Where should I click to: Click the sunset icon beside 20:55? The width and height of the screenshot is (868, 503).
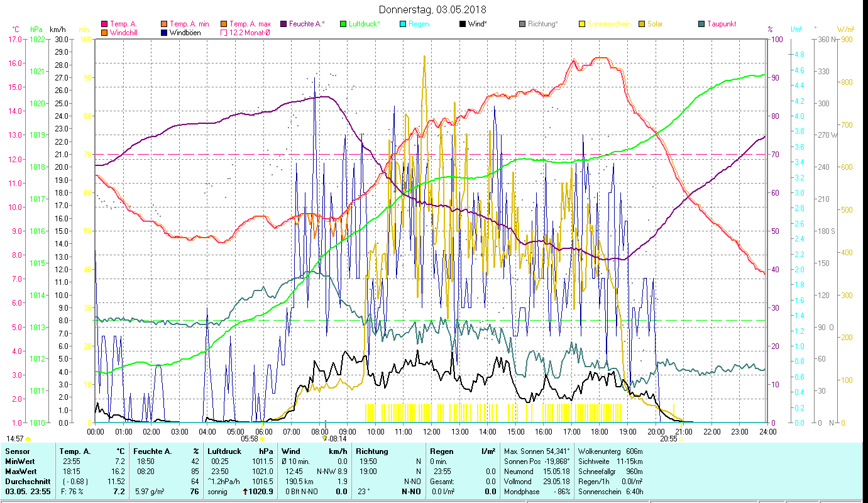681,439
